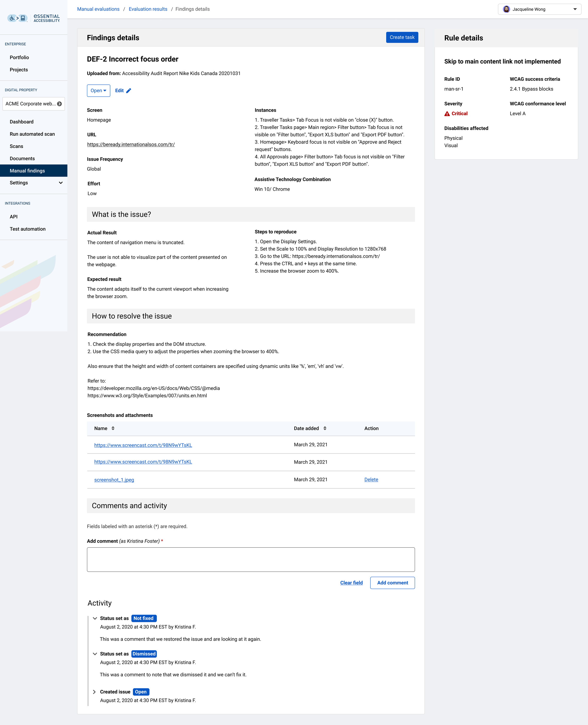Click the Essential Accessibility logo
588x725 pixels.
46,18
